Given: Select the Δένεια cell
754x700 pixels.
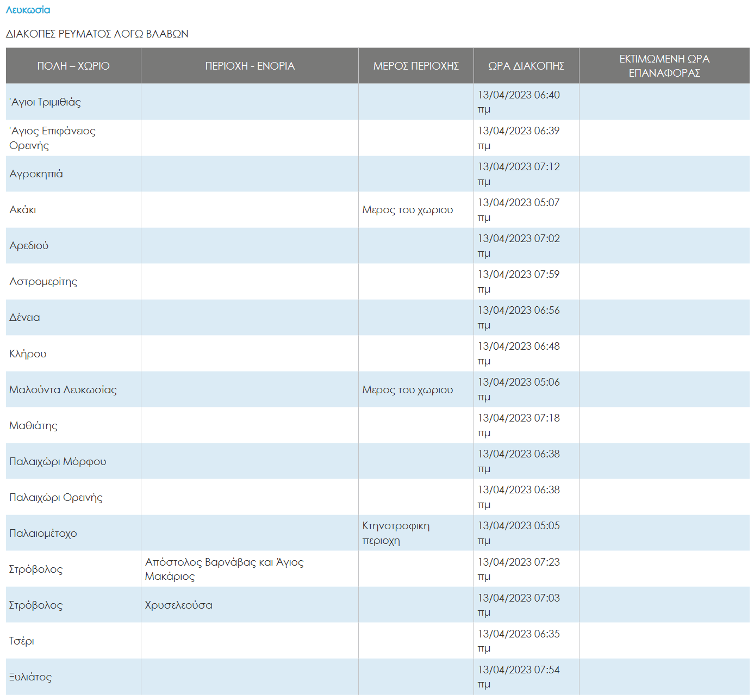Looking at the screenshot, I should click(x=73, y=318).
